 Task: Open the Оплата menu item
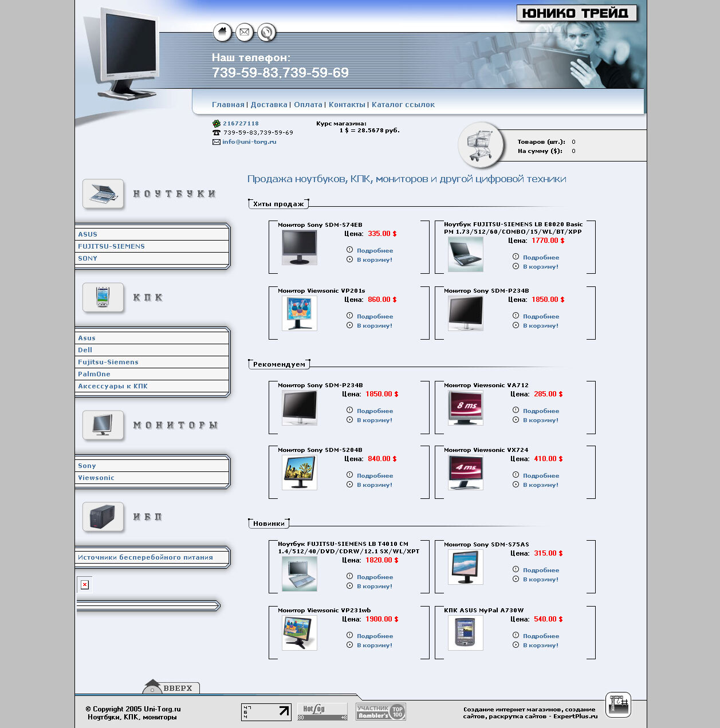(x=308, y=105)
